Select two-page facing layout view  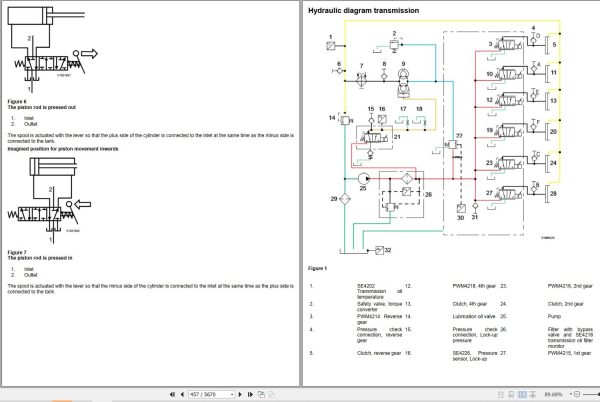coord(522,394)
